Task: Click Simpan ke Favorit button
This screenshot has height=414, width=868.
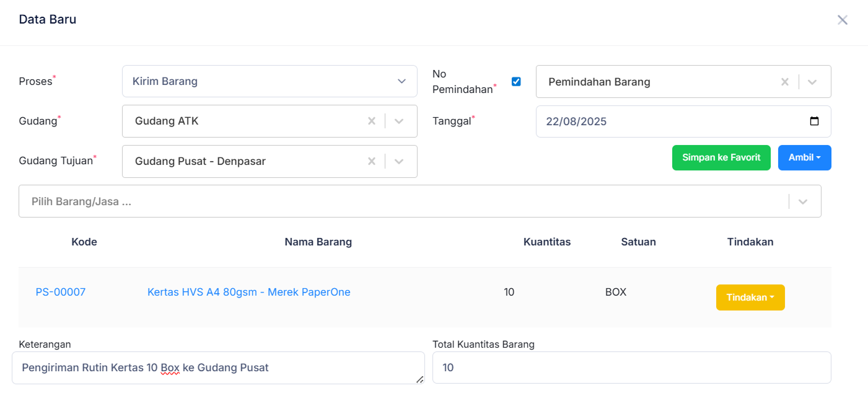Action: coord(721,157)
